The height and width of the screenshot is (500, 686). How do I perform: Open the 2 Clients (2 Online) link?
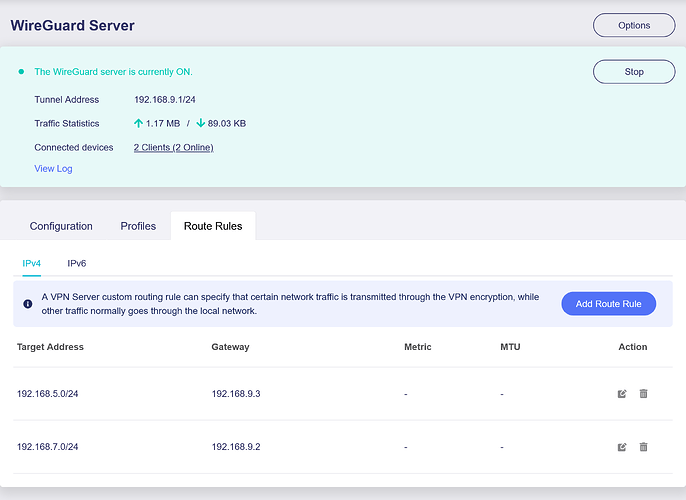(x=174, y=147)
